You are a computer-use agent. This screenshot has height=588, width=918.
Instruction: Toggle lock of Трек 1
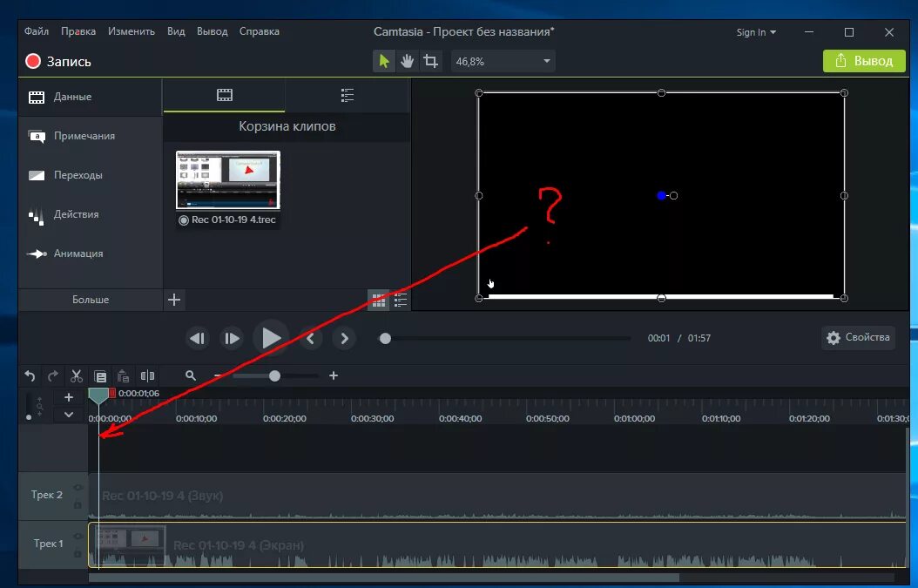point(78,553)
